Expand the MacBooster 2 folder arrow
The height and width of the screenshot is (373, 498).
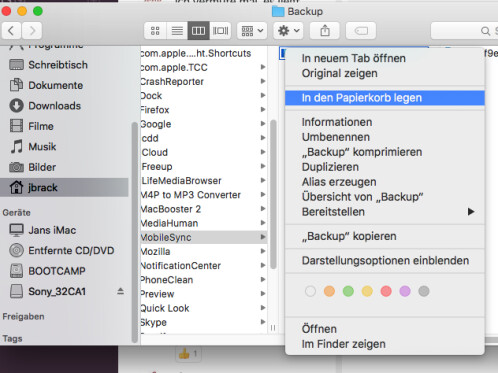point(263,209)
